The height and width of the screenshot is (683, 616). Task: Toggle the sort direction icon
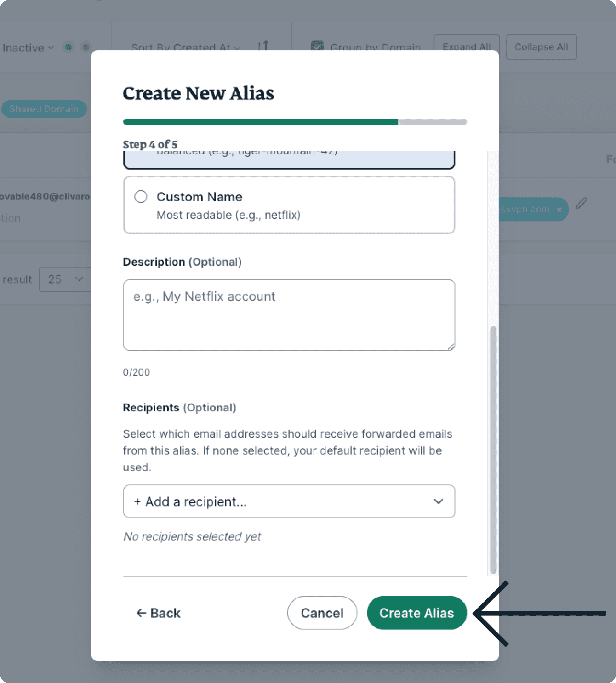pyautogui.click(x=263, y=46)
